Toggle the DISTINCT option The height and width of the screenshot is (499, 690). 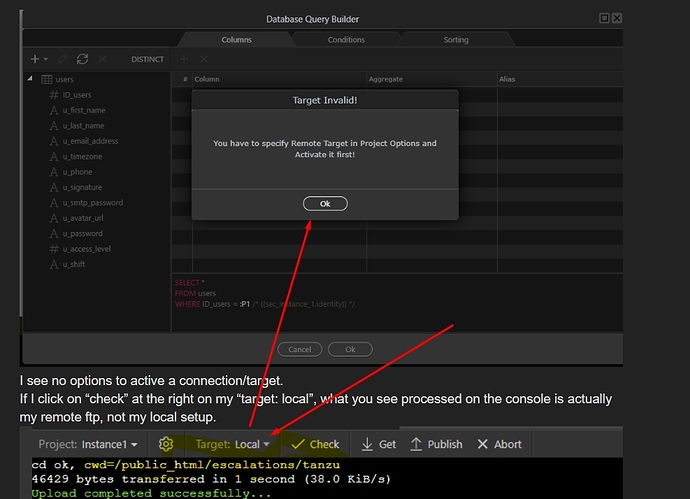(147, 59)
